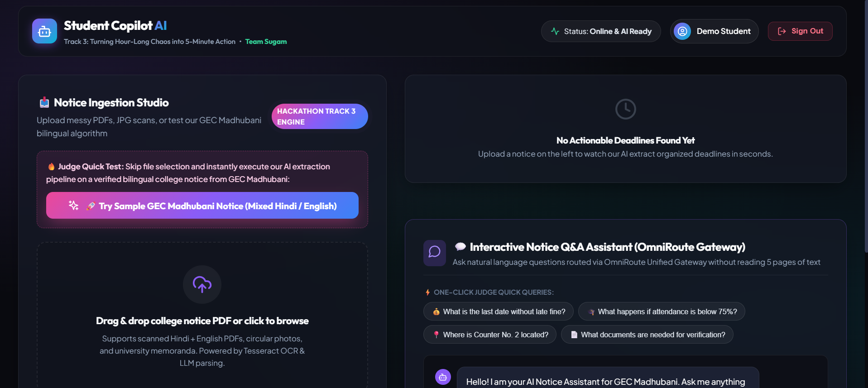Click the assistant bot avatar beside the greeting
The width and height of the screenshot is (868, 388).
coord(443,377)
